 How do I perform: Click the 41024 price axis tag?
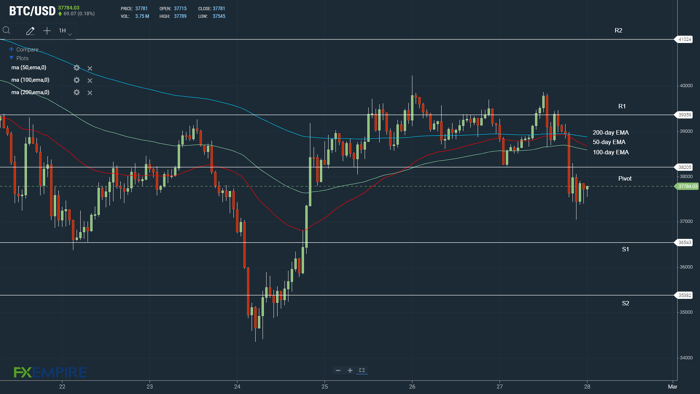pyautogui.click(x=684, y=40)
